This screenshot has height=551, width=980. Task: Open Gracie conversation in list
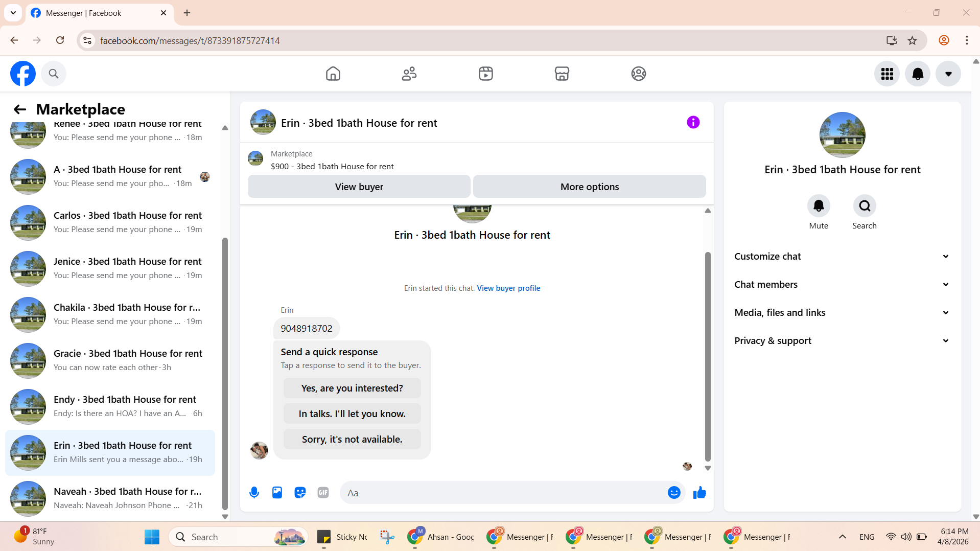110,360
